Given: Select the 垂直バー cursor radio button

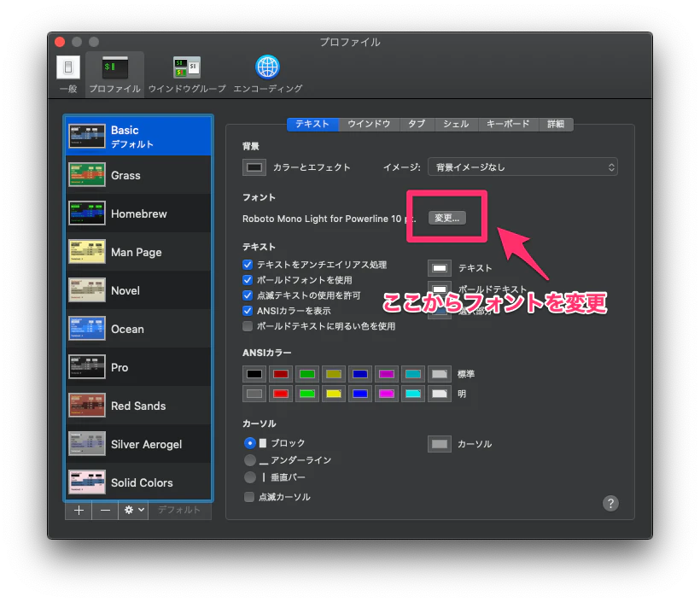Looking at the screenshot, I should 250,477.
